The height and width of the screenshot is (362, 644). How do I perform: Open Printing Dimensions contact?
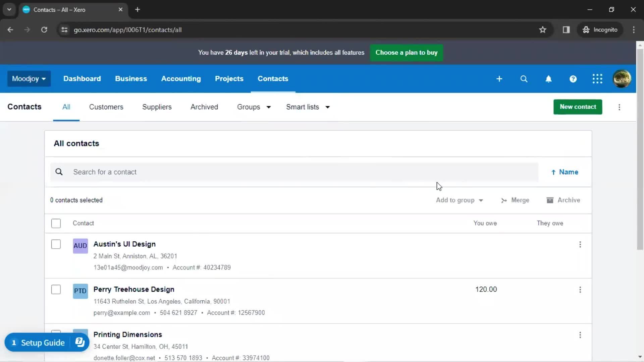[x=128, y=335]
